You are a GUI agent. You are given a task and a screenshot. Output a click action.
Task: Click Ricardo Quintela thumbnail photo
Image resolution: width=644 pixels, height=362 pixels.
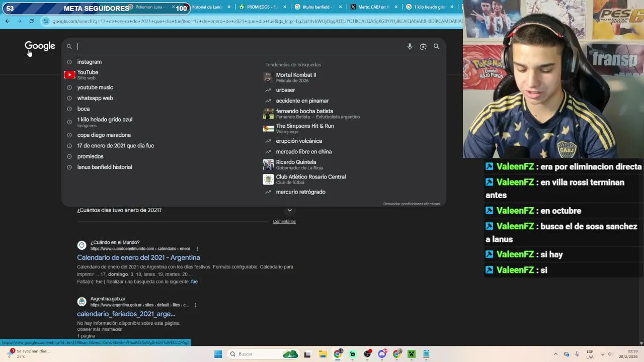click(268, 164)
